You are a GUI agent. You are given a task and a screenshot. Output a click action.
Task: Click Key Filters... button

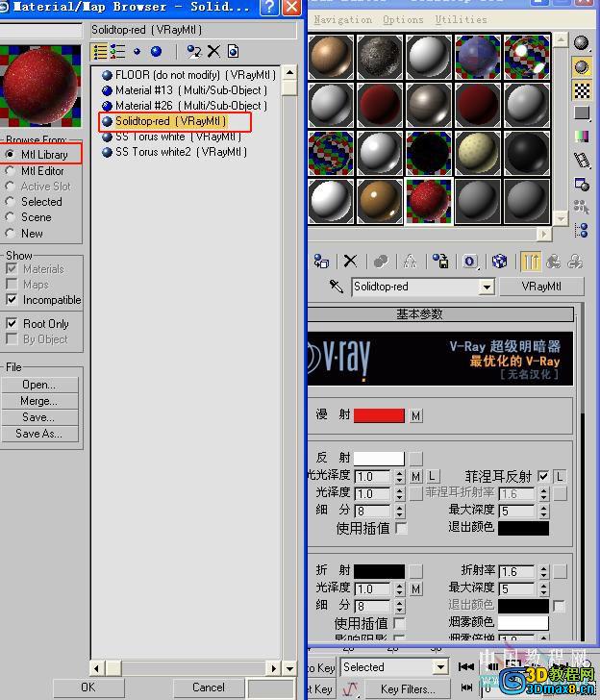(408, 689)
